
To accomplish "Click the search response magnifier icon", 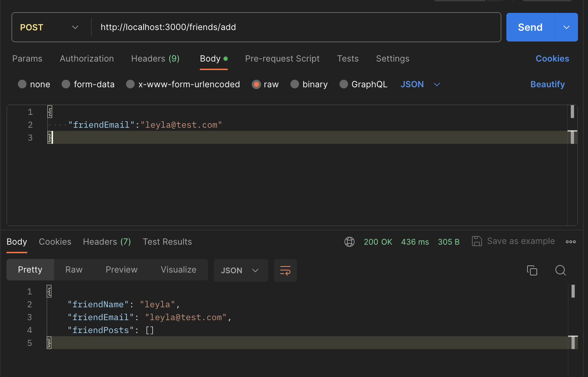I will (x=560, y=270).
